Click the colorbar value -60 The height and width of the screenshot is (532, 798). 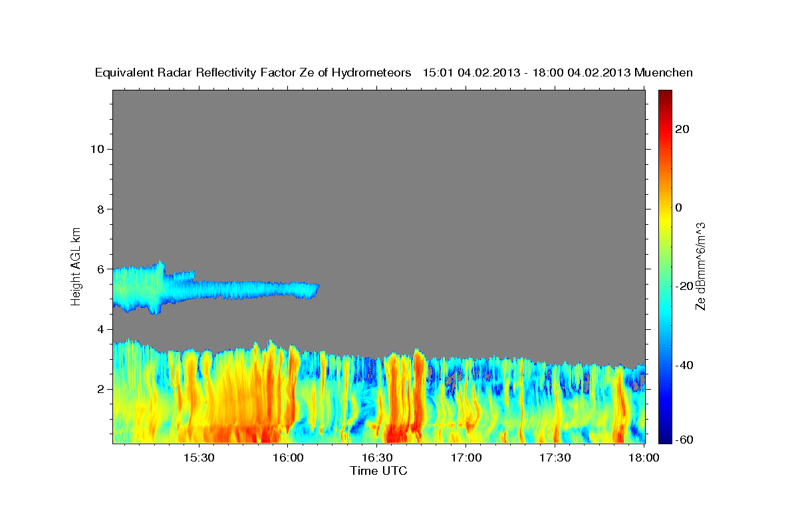(x=684, y=440)
